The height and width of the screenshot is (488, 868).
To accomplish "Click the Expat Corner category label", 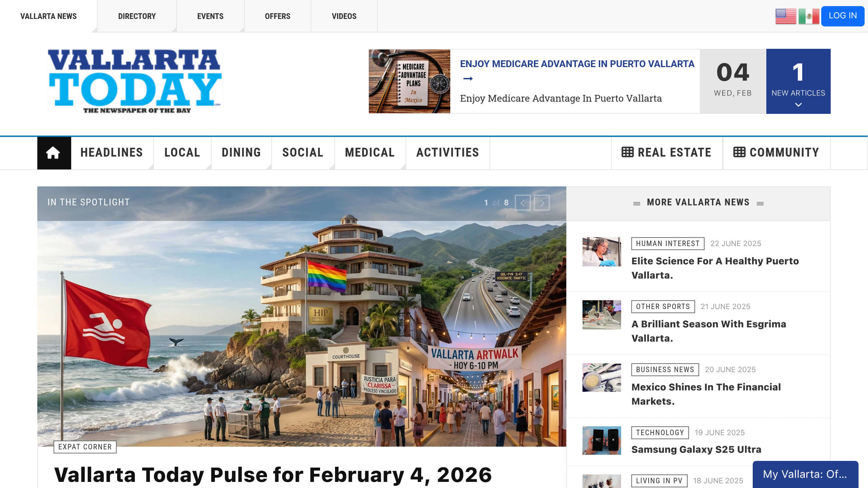I will coord(85,447).
